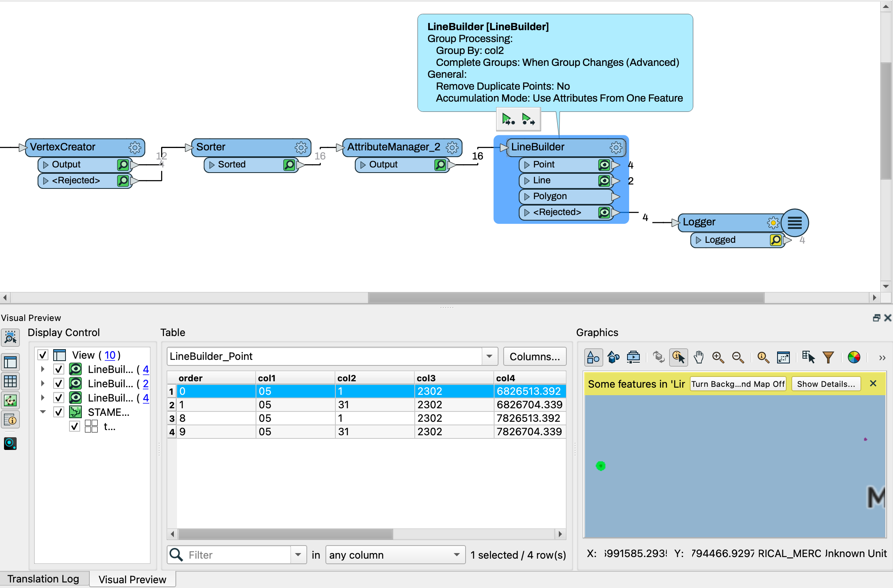893x588 pixels.
Task: Click LineBuil... count link 2
Action: [146, 384]
